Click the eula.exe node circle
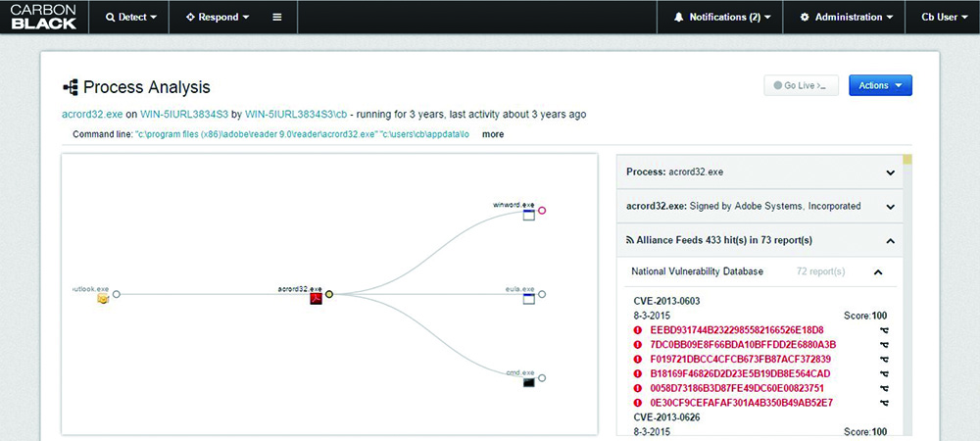Screen dimensions: 980x441 [542, 294]
